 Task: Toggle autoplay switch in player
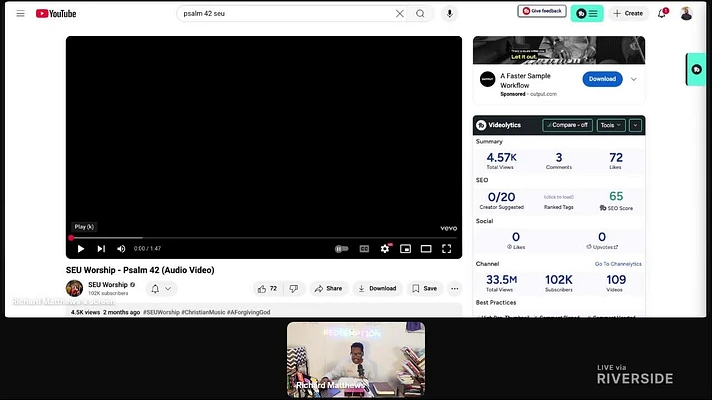(x=341, y=249)
